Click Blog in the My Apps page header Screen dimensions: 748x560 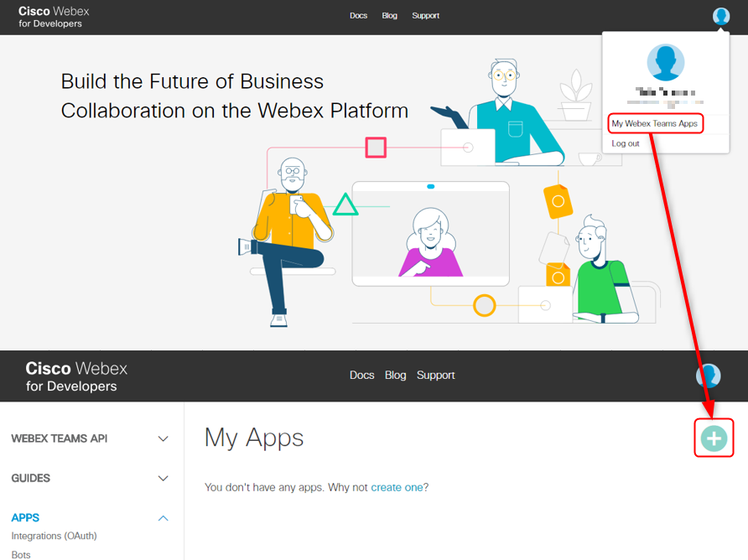point(395,375)
